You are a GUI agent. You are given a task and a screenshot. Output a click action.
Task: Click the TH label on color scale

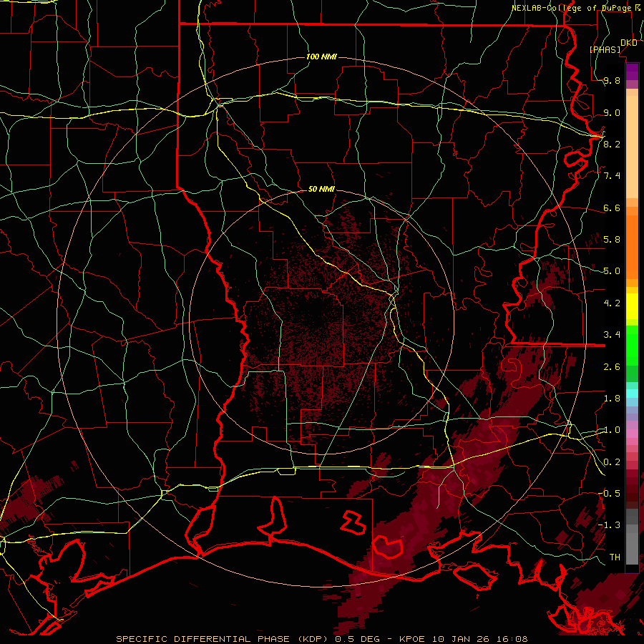tap(615, 557)
